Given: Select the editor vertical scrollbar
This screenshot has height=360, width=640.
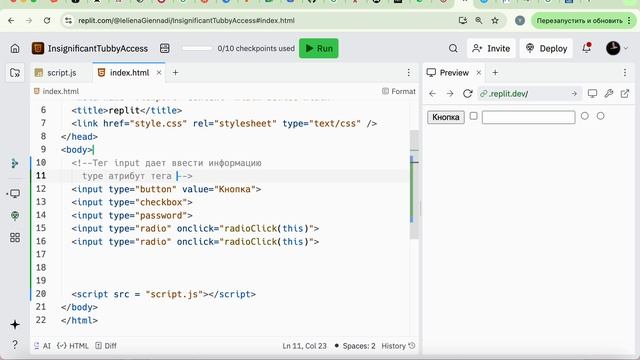Looking at the screenshot, I should point(414,184).
